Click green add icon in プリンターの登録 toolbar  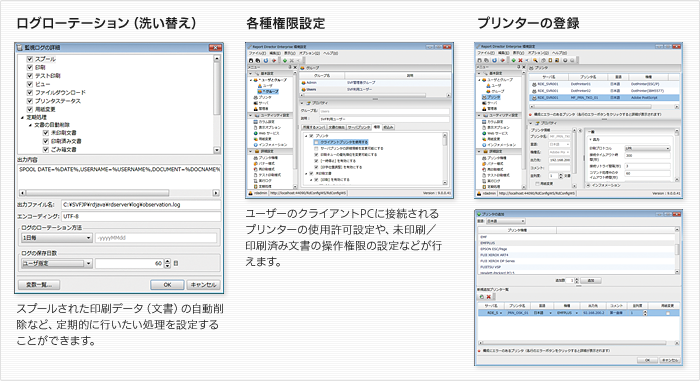(x=514, y=60)
